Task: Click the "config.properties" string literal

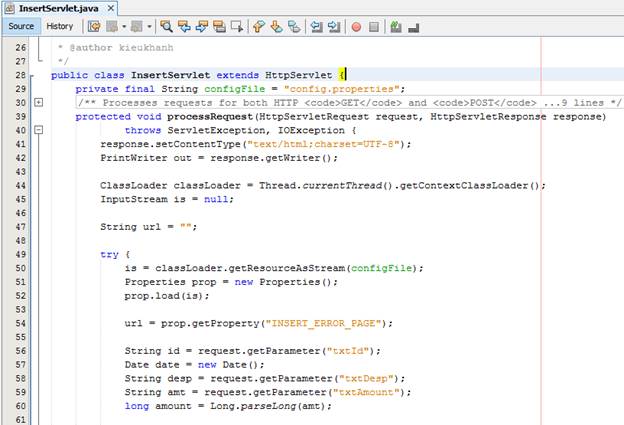Action: 341,89
